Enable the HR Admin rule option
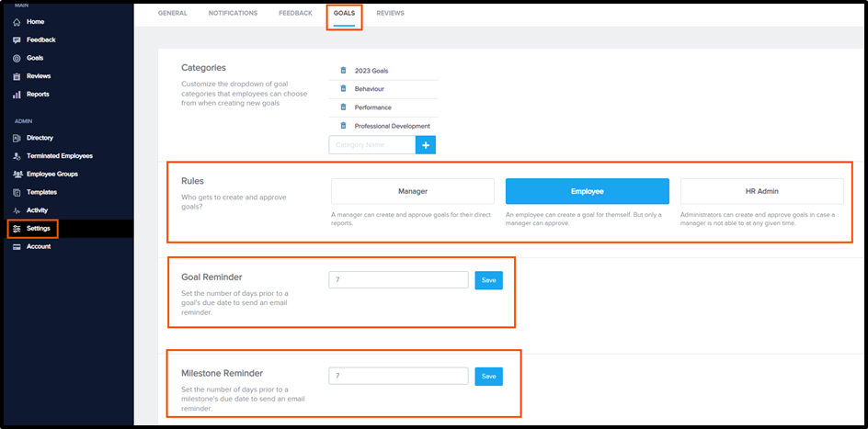 click(761, 191)
